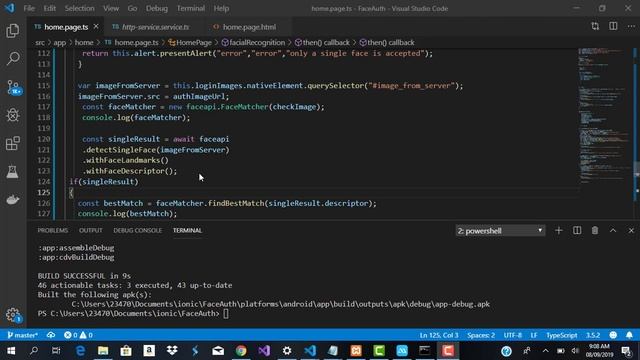Switch to the OUTPUT panel tab
This screenshot has width=640, height=360.
click(x=91, y=230)
